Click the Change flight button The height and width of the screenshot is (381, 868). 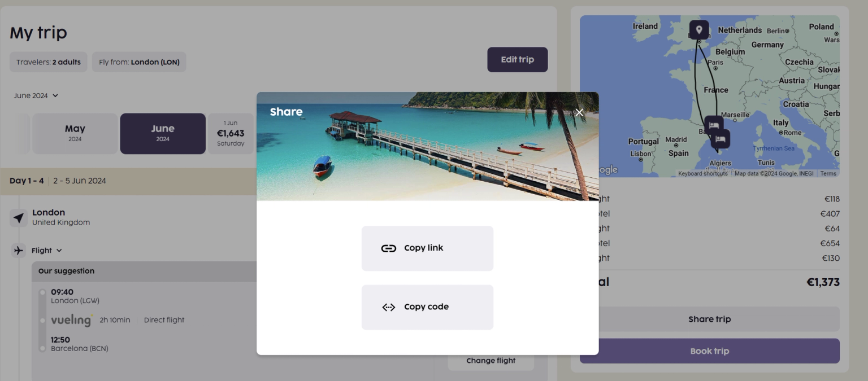coord(491,361)
